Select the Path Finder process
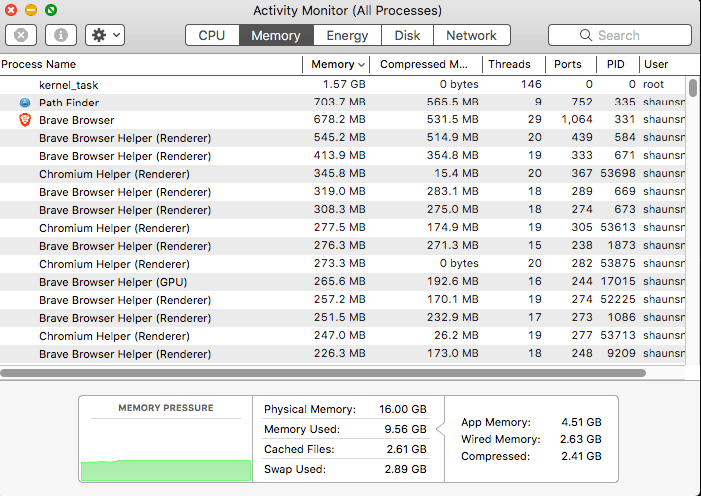701x496 pixels. pyautogui.click(x=342, y=102)
